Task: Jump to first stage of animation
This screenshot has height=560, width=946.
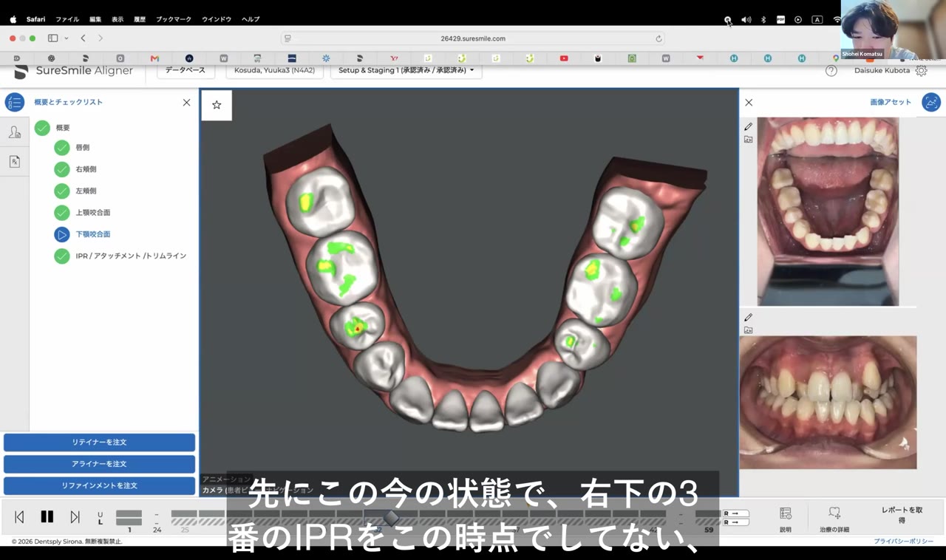Action: (x=20, y=517)
